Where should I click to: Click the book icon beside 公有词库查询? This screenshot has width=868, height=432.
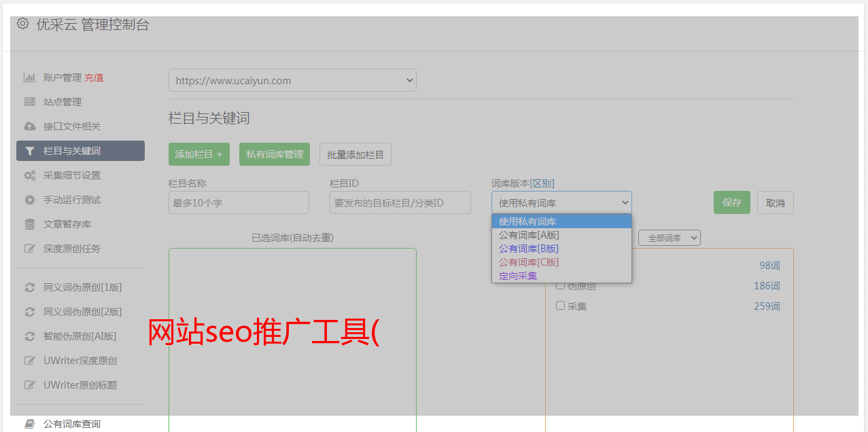[x=30, y=424]
